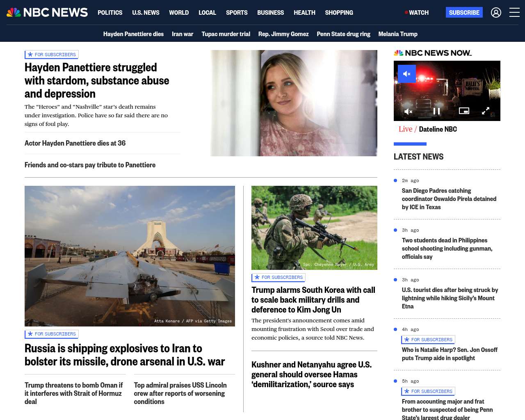The width and height of the screenshot is (525, 420).
Task: Open Who is Natalie Harp story
Action: point(450,354)
